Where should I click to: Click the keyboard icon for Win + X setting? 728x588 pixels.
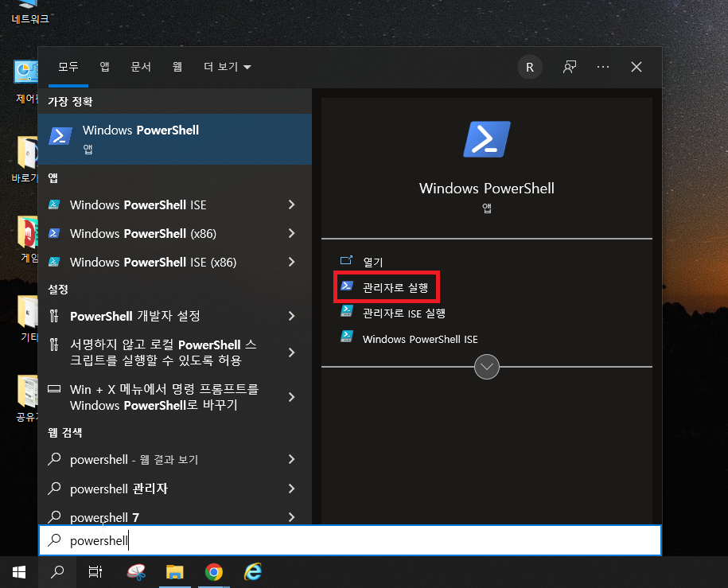(x=54, y=389)
